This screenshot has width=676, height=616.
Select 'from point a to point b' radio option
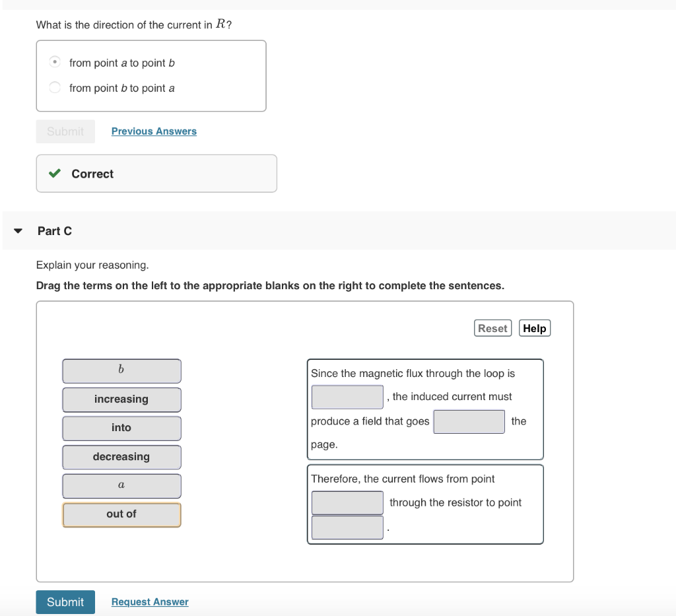(56, 63)
